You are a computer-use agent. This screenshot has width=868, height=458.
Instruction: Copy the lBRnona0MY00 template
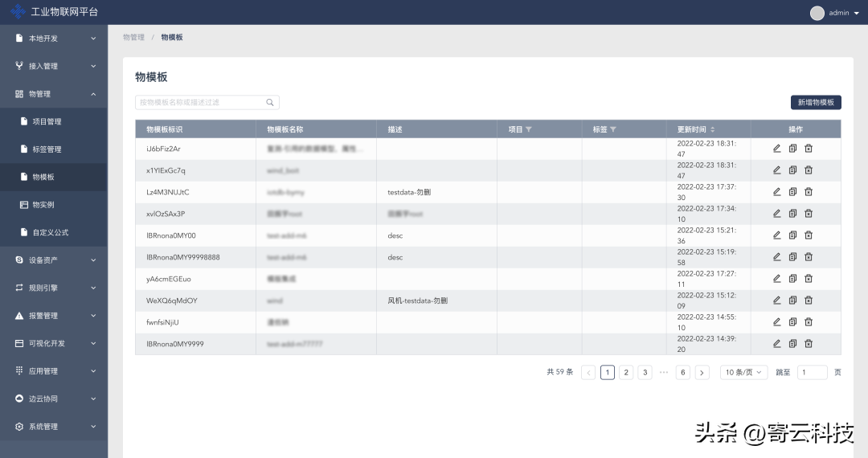tap(792, 235)
